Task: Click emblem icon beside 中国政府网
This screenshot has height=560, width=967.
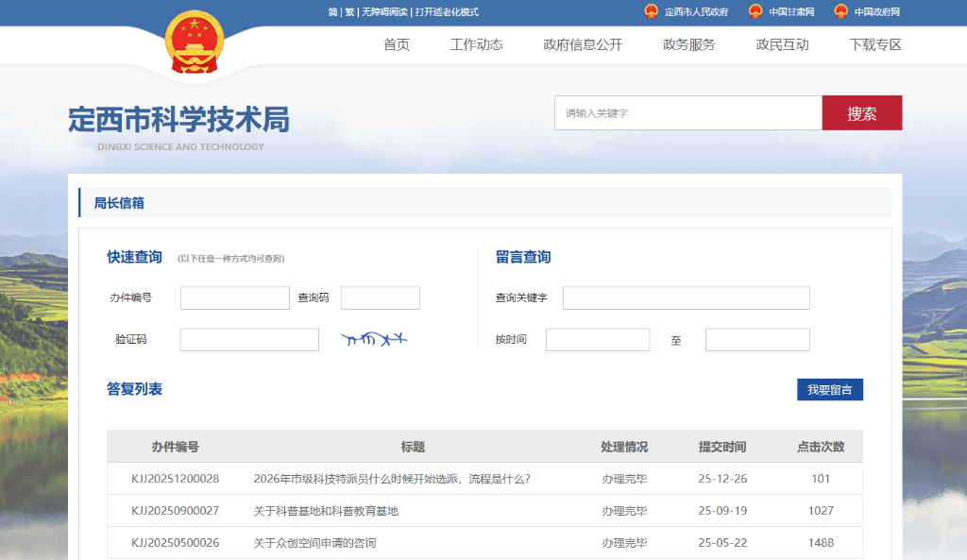Action: coord(840,11)
